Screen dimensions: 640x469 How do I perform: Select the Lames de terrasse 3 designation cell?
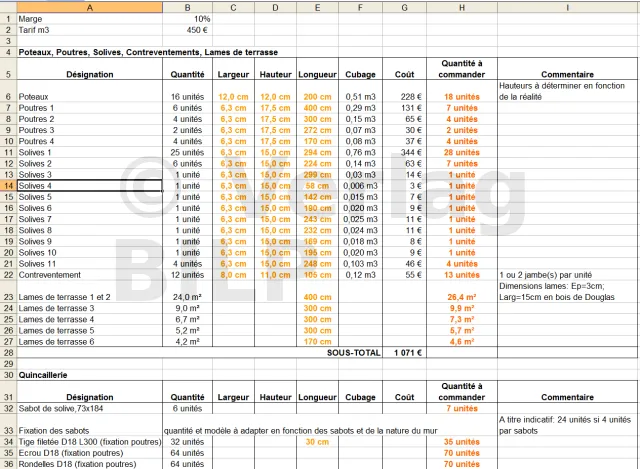[90, 308]
